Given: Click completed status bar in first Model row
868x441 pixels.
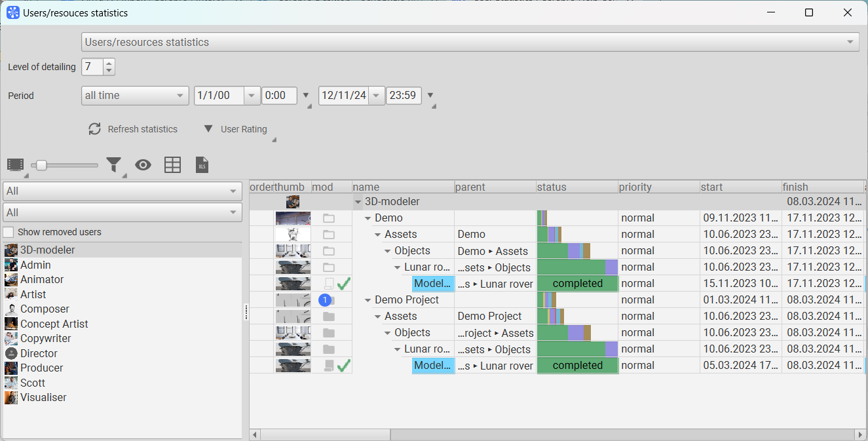Looking at the screenshot, I should [x=577, y=284].
